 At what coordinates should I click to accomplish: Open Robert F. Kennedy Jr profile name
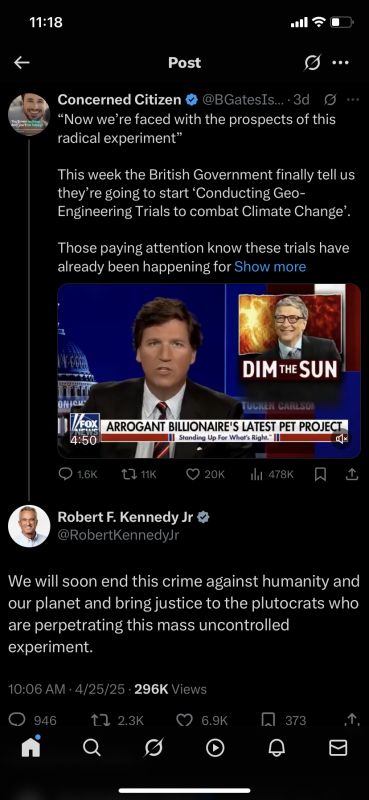pyautogui.click(x=126, y=517)
